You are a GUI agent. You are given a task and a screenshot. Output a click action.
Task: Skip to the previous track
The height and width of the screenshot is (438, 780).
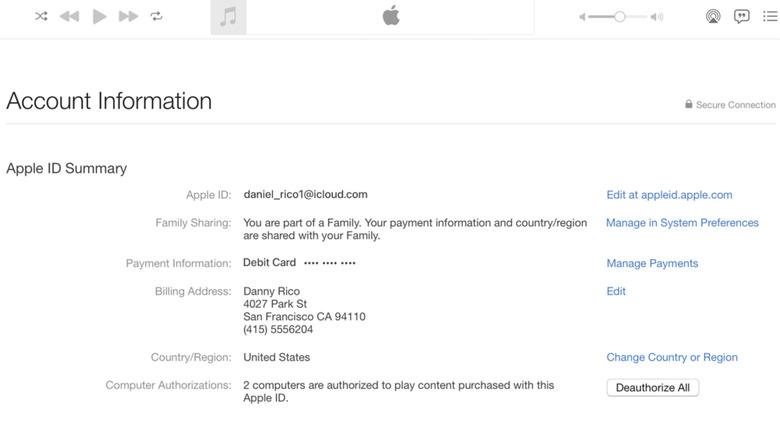point(69,17)
